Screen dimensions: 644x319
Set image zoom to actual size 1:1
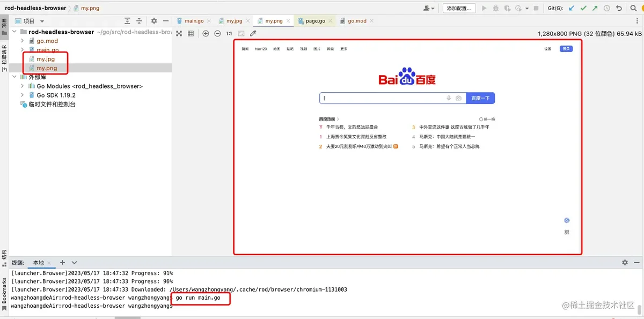pos(229,33)
